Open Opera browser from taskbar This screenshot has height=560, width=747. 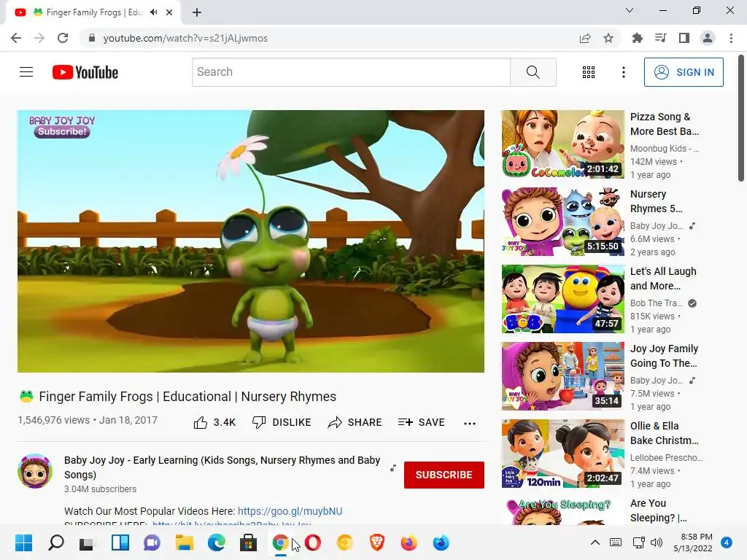click(x=312, y=542)
